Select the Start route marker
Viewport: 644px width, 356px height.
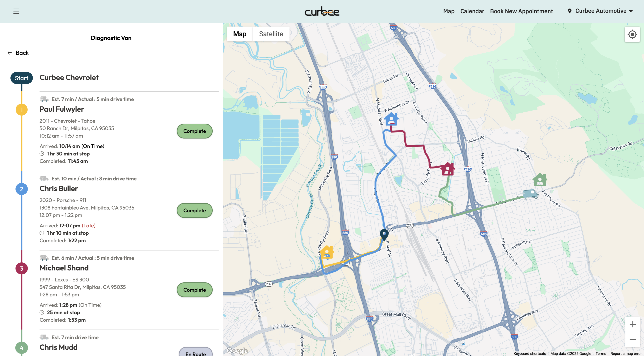22,78
